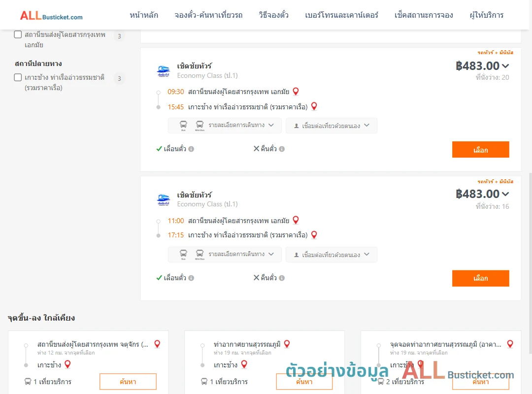Screen dimensions: 532x394
Task: Expand เชื่อมต่อเที่ยวด้วยตนเอง for the 11:00 trip
Action: click(x=332, y=255)
